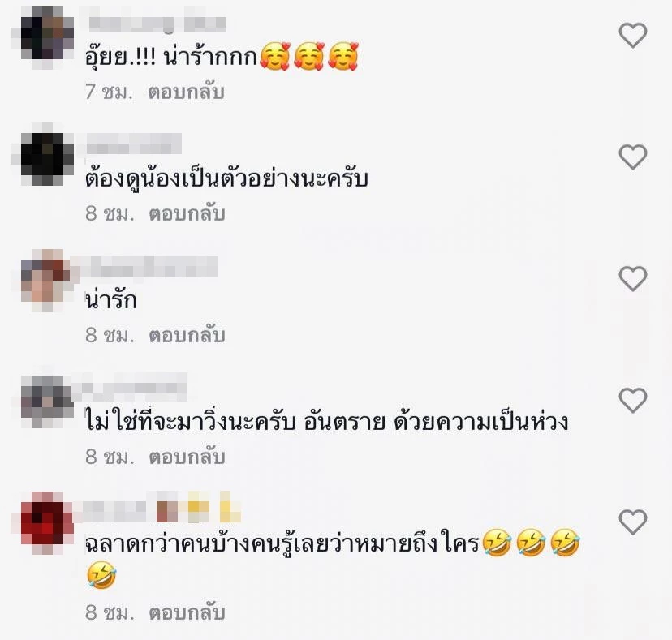Open username above "อุ๊ยย.!!! น่าร้ากกก"

point(157,24)
